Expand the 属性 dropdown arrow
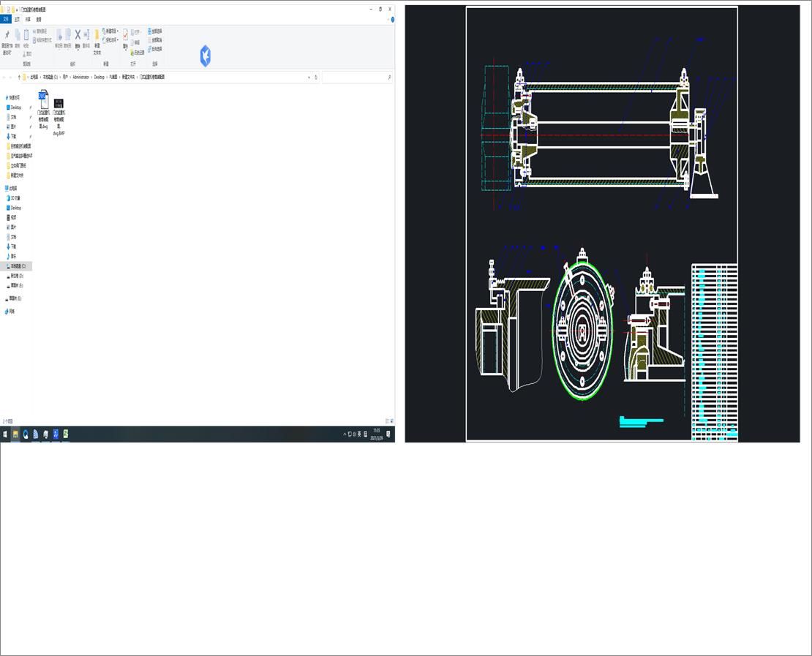Viewport: 812px width, 656px height. coord(125,49)
